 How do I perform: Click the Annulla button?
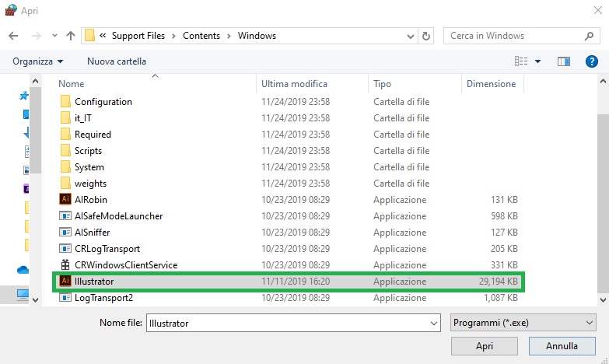[x=562, y=346]
